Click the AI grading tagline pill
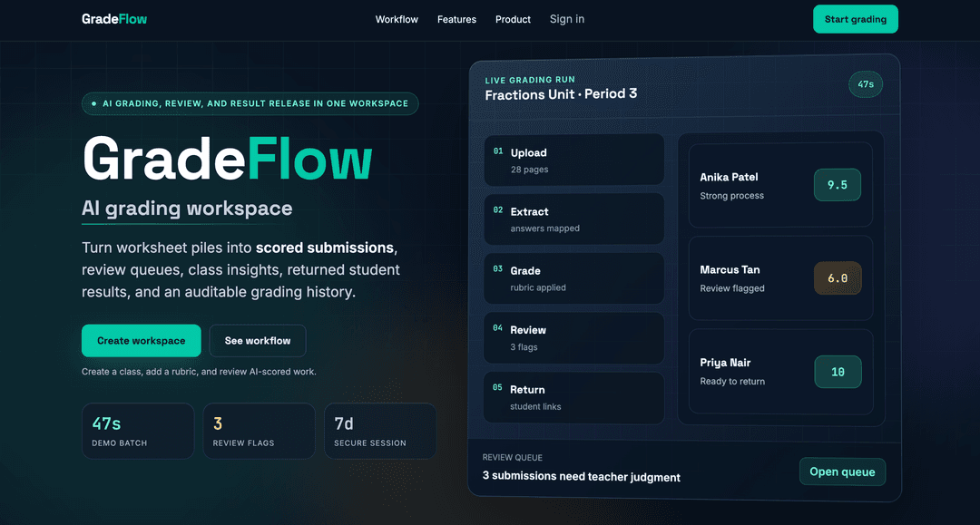This screenshot has height=525, width=980. click(250, 103)
